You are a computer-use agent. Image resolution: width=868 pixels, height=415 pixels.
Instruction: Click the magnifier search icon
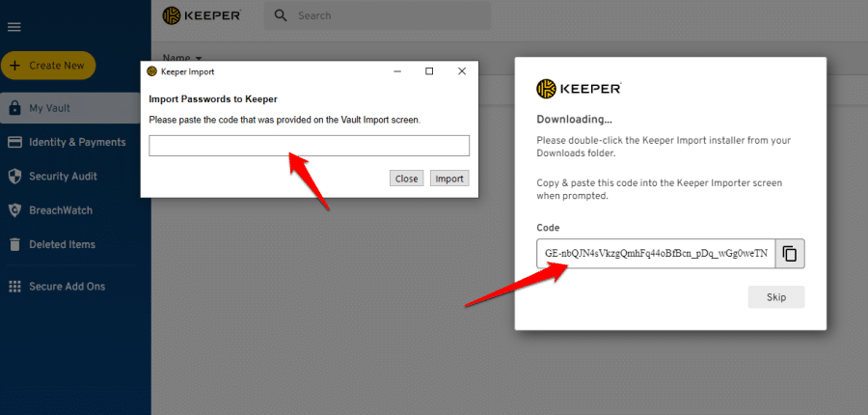282,15
